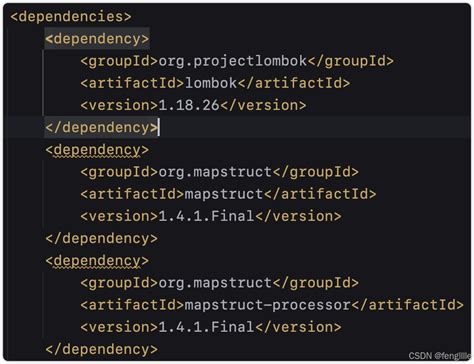Click the closing dependency tag beside the cursor
Screen dimensions: 474x364
[x=101, y=127]
